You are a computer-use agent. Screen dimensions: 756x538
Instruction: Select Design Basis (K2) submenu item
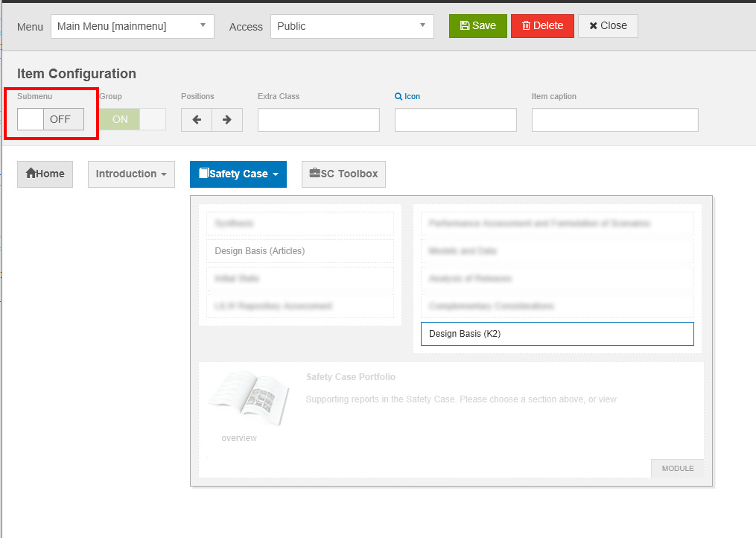tap(557, 334)
